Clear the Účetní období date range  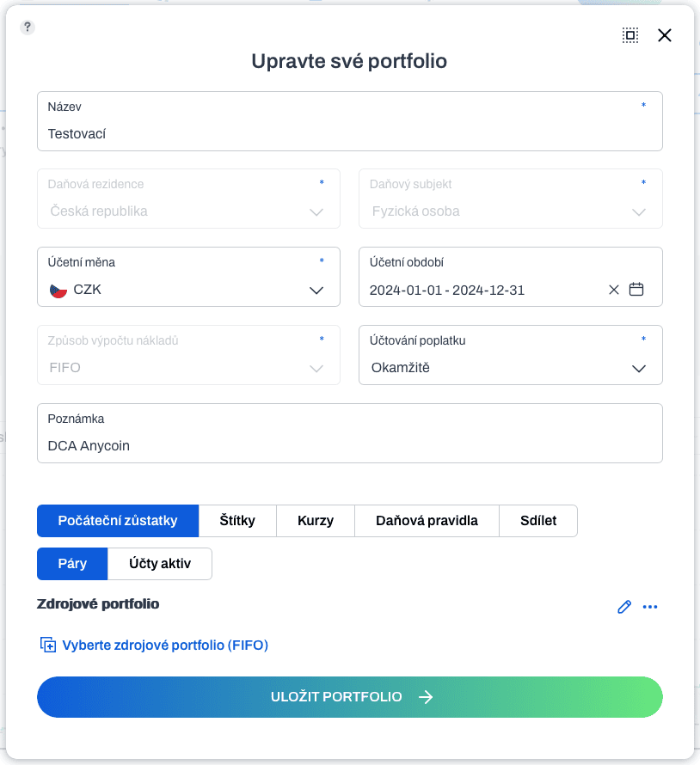point(614,290)
